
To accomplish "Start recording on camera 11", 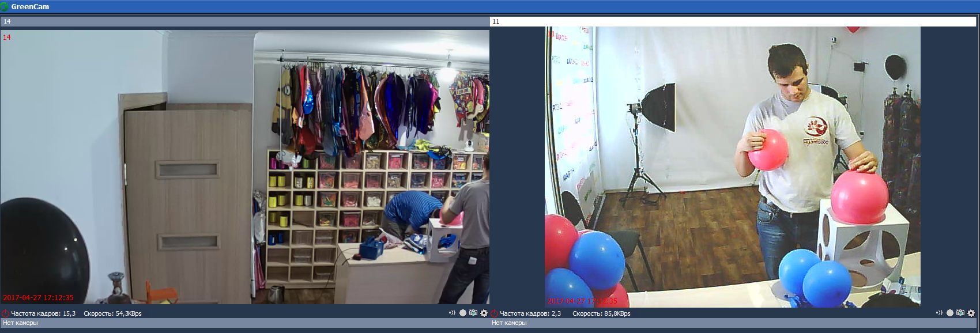I will coord(950,313).
